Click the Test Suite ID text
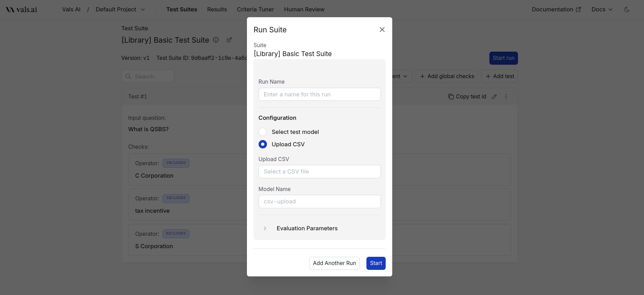Screen dimensions: 644x295 [x=201, y=58]
